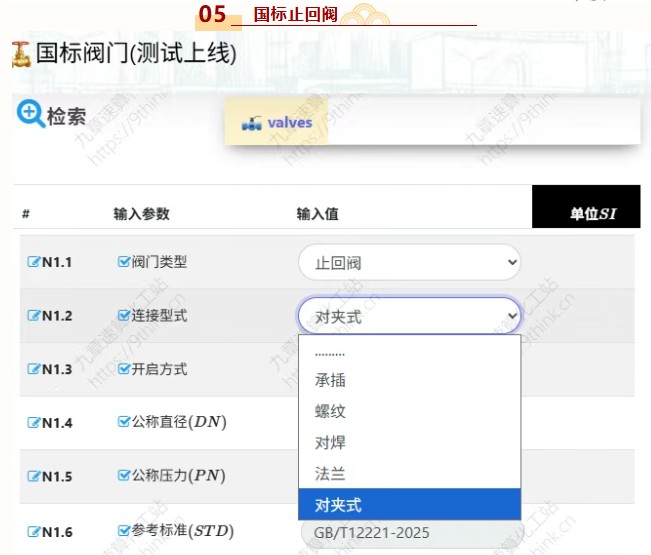651x555 pixels.
Task: Click the edit icon beside N1.5
Action: click(x=33, y=476)
